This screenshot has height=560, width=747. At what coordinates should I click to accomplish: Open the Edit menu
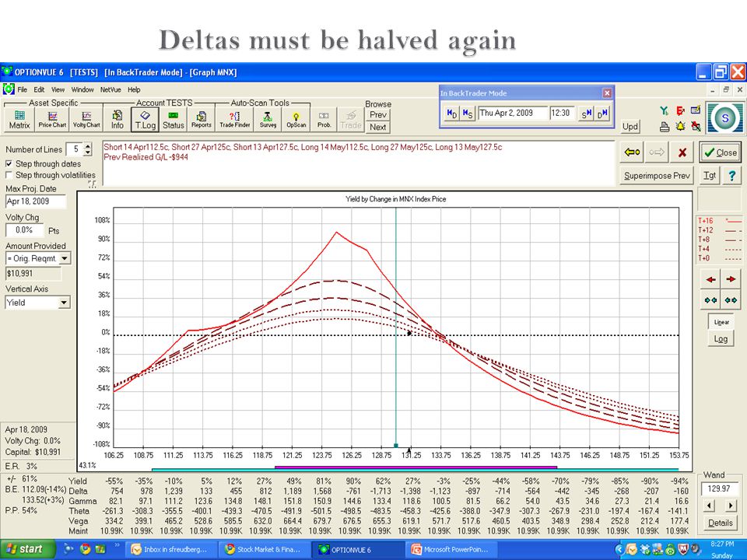pyautogui.click(x=39, y=89)
